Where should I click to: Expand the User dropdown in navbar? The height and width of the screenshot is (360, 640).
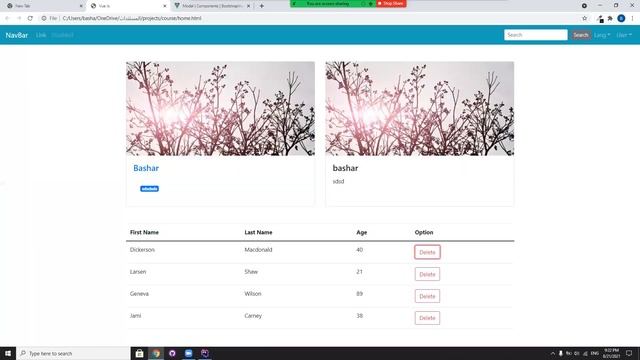pos(624,35)
